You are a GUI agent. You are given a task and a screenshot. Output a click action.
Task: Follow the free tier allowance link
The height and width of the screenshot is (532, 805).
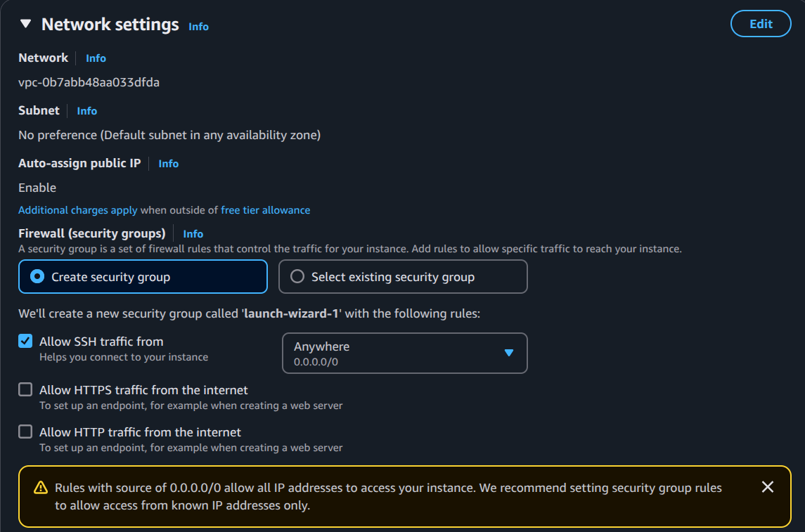(266, 210)
